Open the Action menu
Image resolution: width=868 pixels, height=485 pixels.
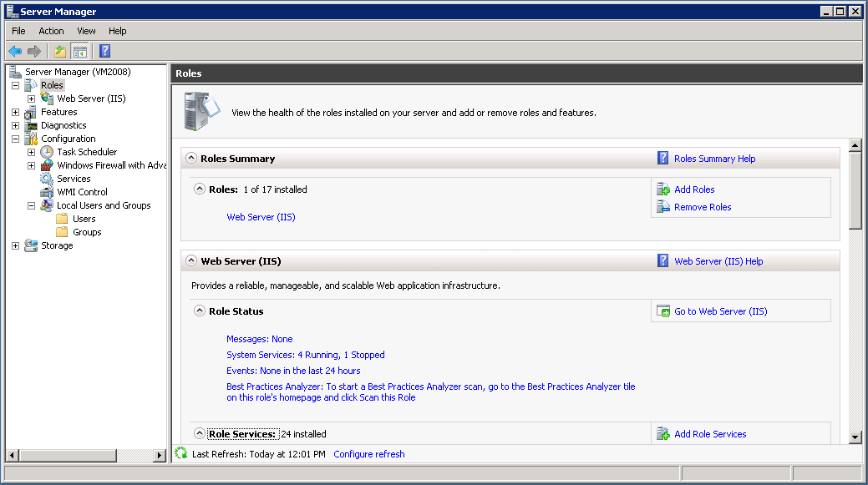coord(51,31)
